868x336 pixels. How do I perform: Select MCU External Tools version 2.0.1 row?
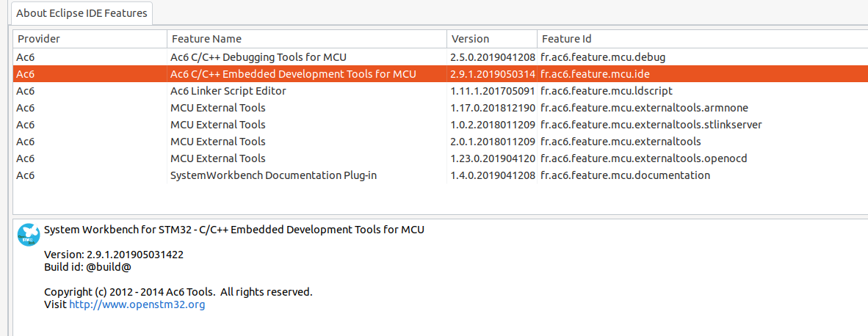(x=217, y=142)
